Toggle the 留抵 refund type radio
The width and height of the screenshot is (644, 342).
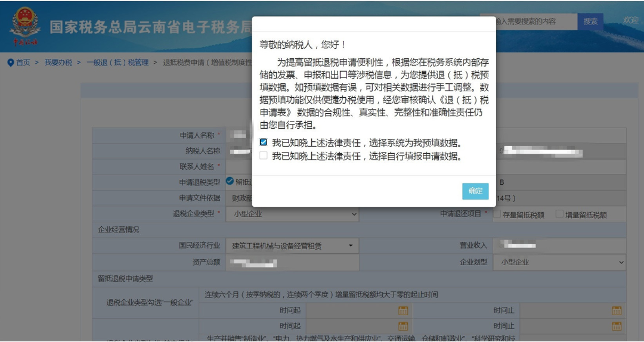230,181
